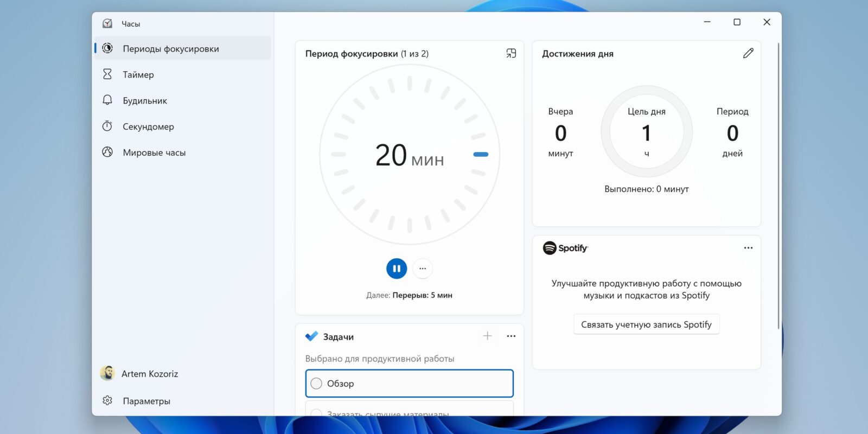This screenshot has height=434, width=868.
Task: Pop out focus timer to compact view
Action: (x=511, y=53)
